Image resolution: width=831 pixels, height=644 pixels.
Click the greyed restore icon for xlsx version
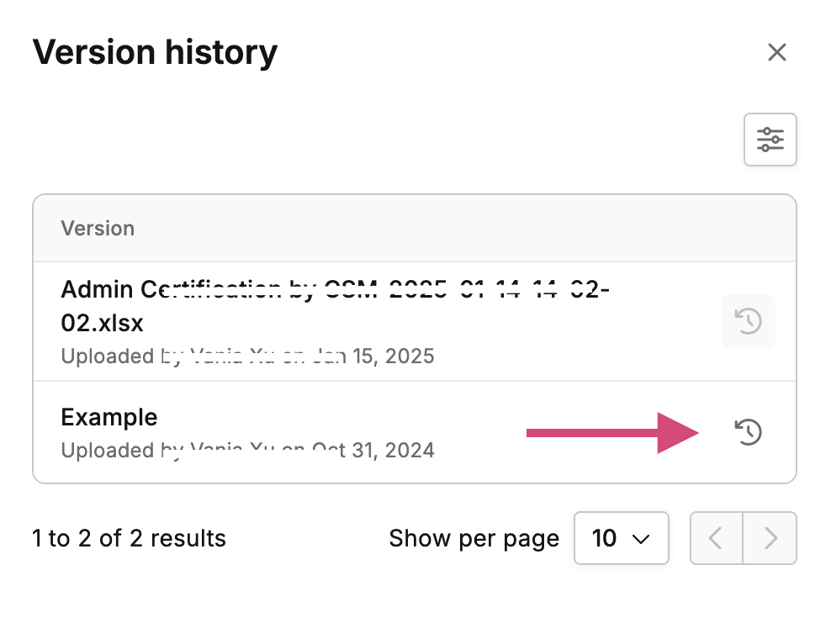749,321
